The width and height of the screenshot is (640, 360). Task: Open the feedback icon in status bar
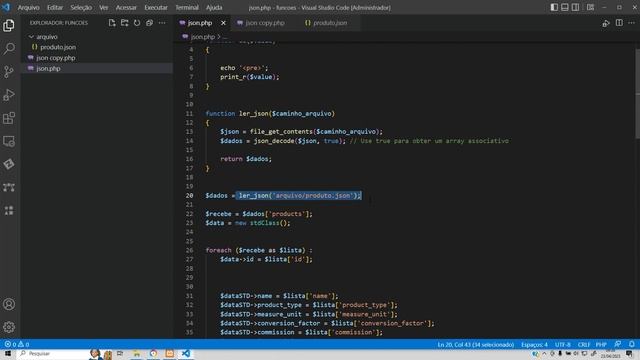[x=618, y=344]
